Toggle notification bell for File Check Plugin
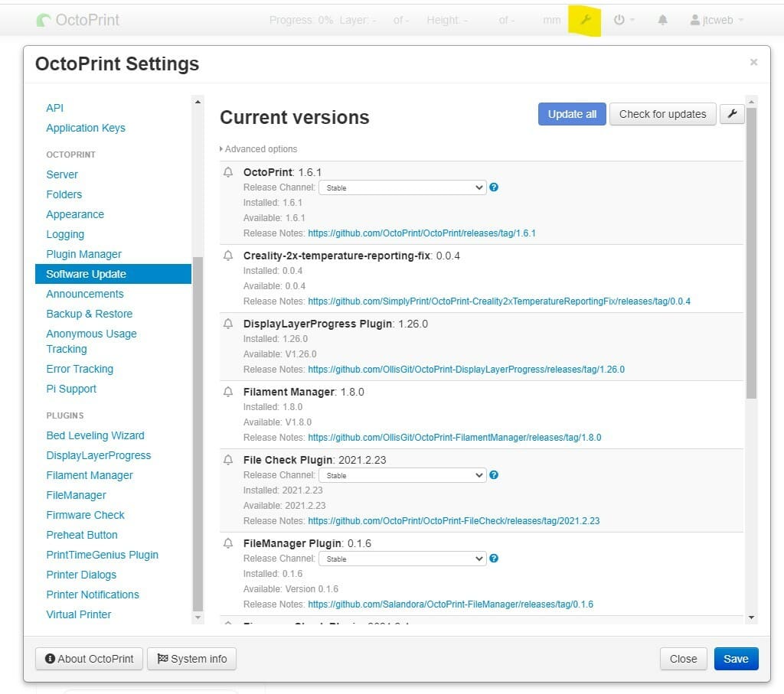 228,460
